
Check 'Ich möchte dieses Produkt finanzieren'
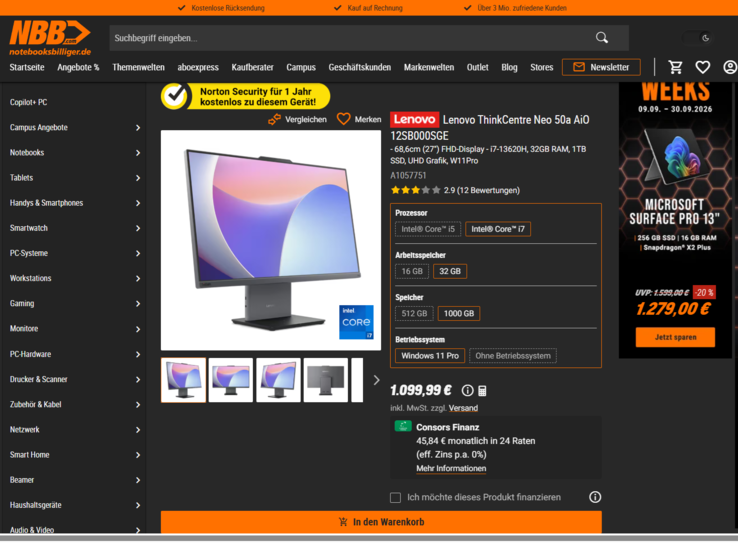coord(395,497)
